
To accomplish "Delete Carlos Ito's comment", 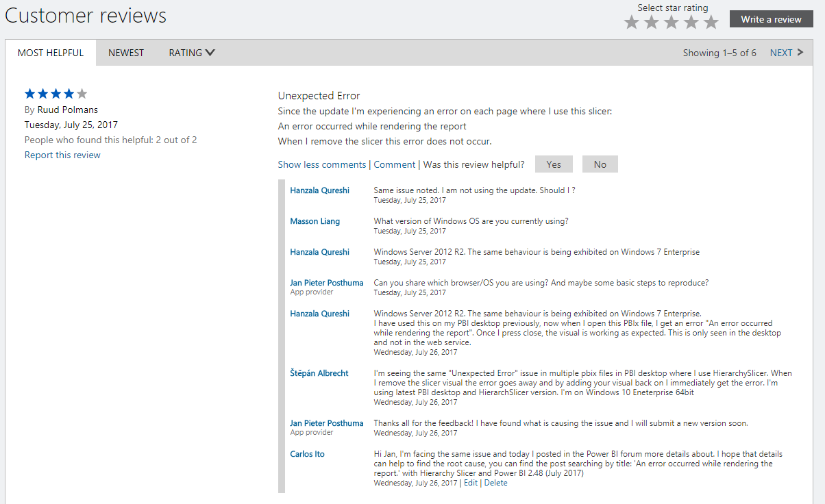I will 496,483.
